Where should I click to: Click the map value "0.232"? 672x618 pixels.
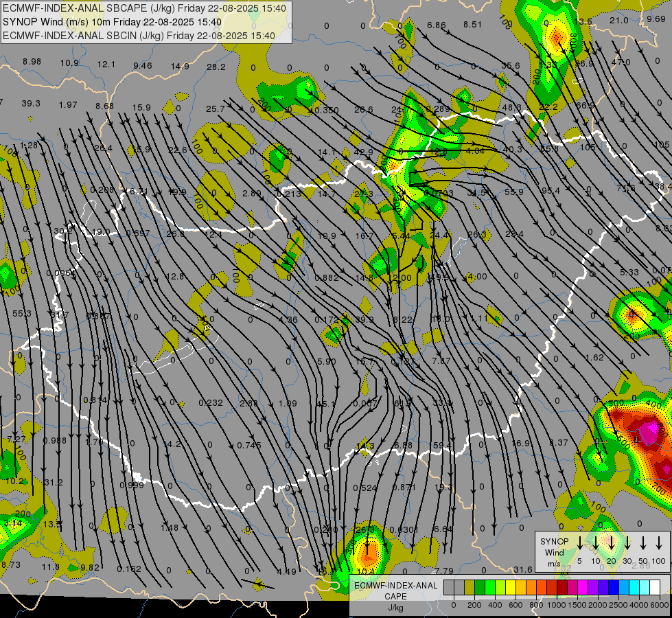tap(211, 402)
